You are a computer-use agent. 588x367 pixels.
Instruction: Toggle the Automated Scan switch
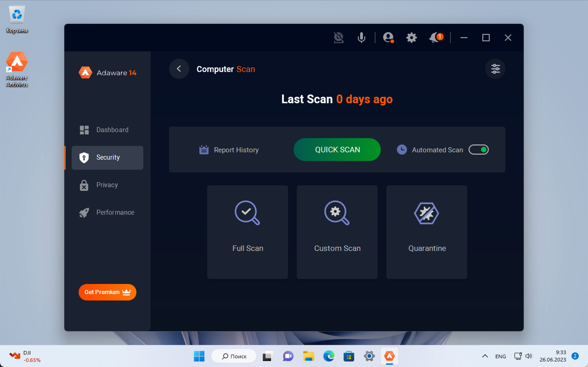tap(479, 150)
